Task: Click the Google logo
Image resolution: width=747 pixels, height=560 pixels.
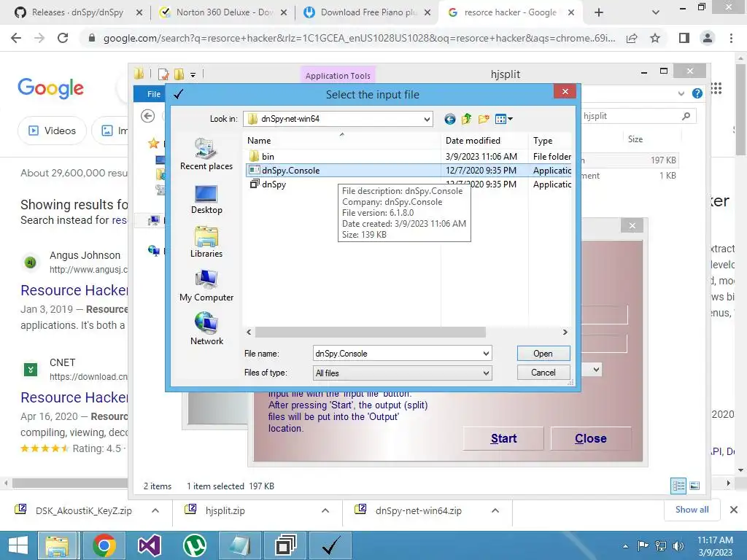Action: (50, 88)
